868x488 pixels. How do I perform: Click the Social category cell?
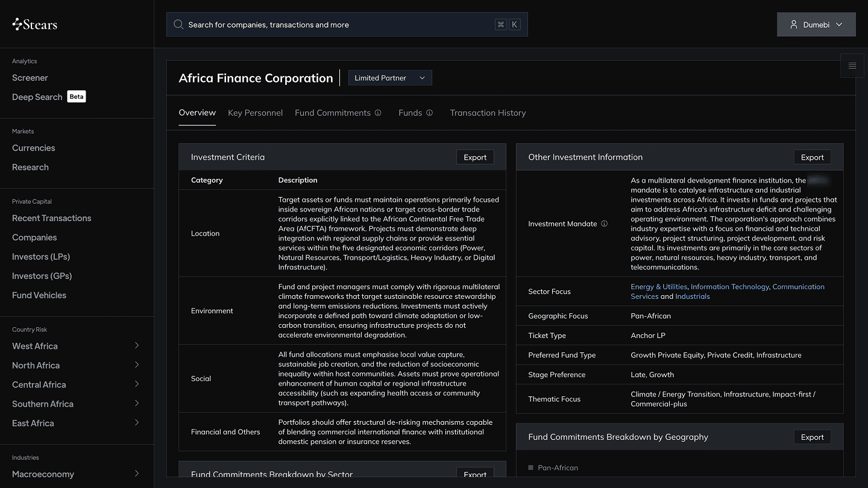tap(201, 378)
